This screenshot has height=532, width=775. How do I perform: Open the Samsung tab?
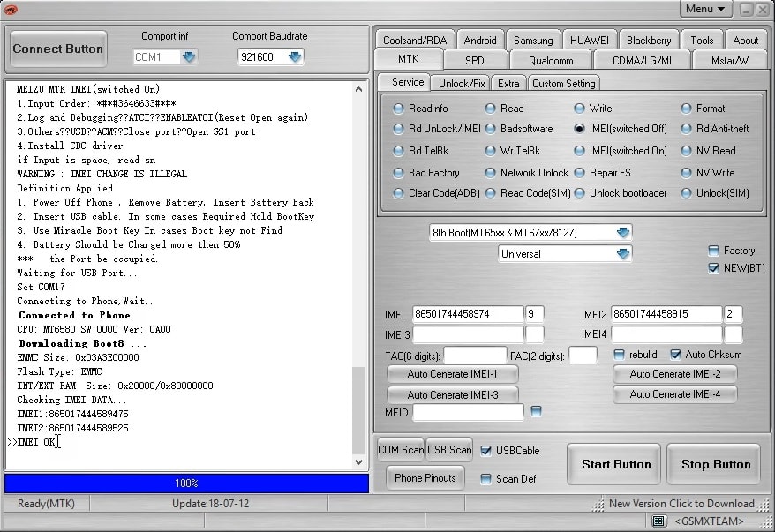pos(533,40)
